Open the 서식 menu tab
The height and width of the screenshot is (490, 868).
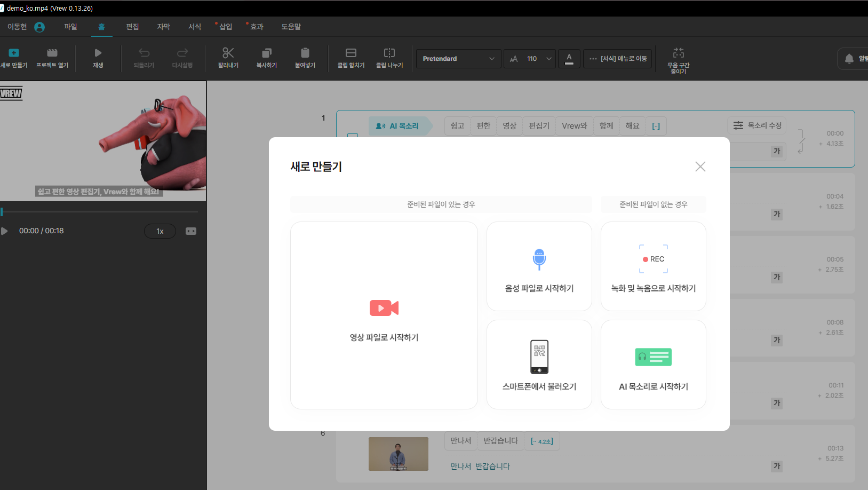[195, 27]
